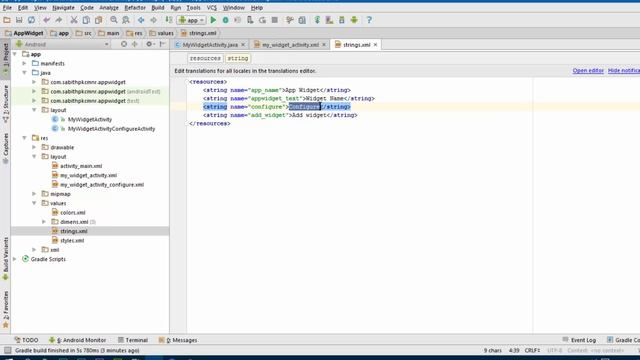The width and height of the screenshot is (640, 360).
Task: Click Scroll from Source target icon
Action: (124, 44)
